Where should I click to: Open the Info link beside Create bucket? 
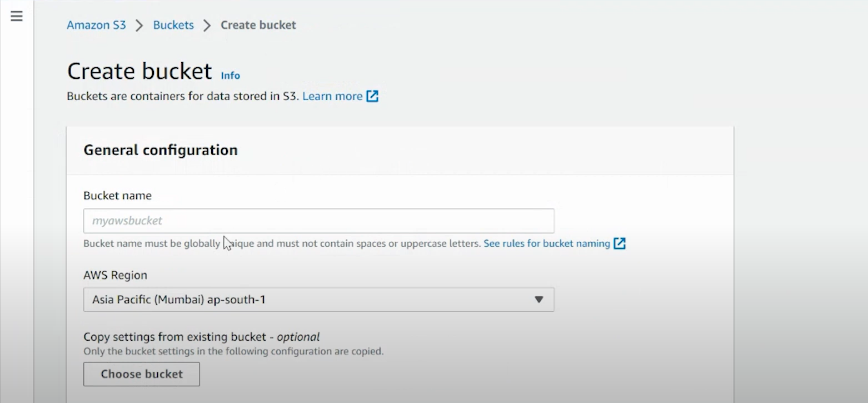click(231, 76)
